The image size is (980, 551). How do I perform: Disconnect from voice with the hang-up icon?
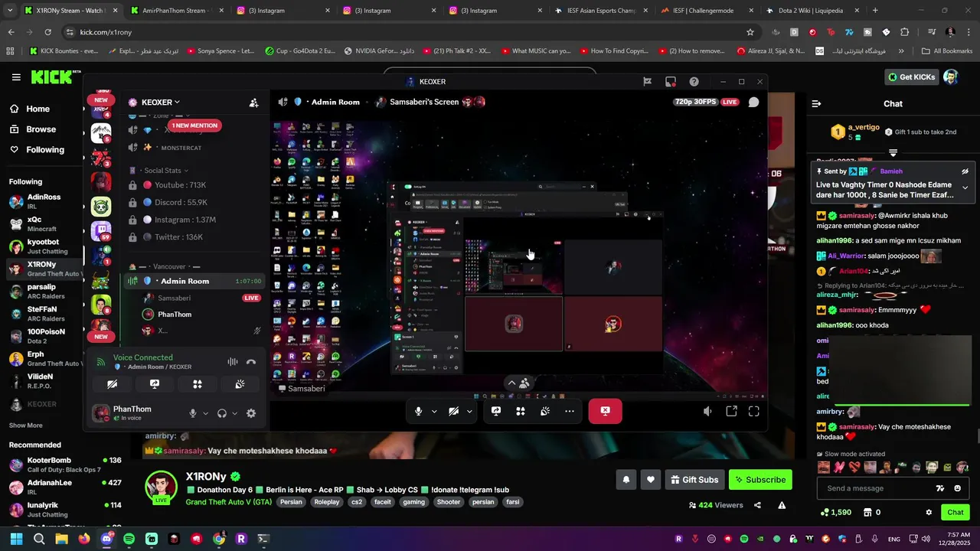[x=250, y=362]
